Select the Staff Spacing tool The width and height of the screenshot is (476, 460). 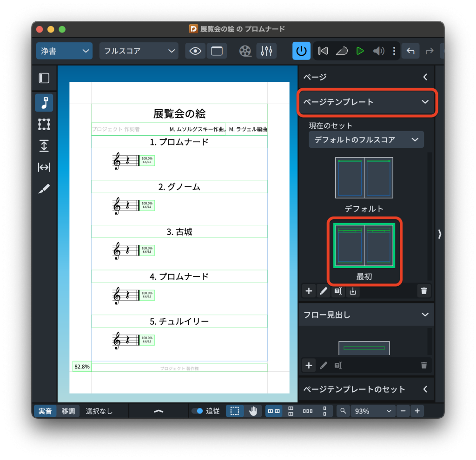[x=44, y=146]
